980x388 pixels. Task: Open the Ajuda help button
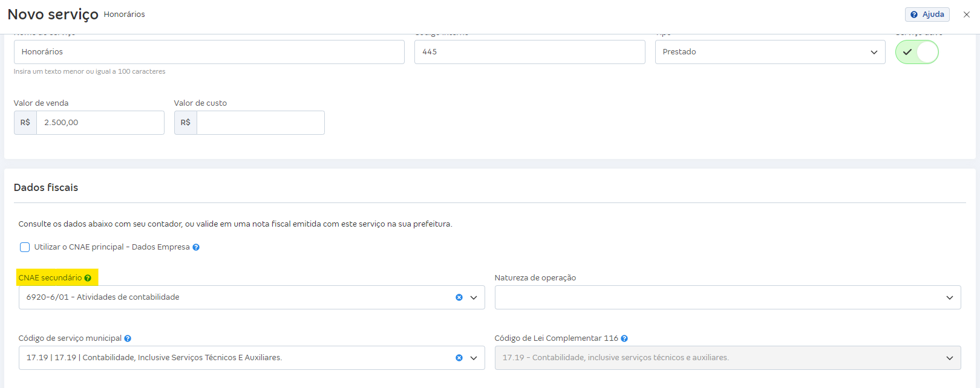pos(927,15)
